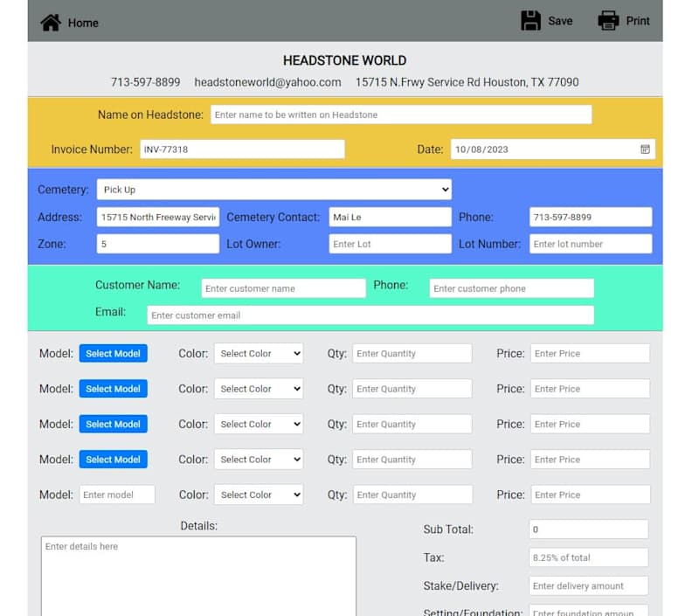Click the customer Email field

point(370,315)
